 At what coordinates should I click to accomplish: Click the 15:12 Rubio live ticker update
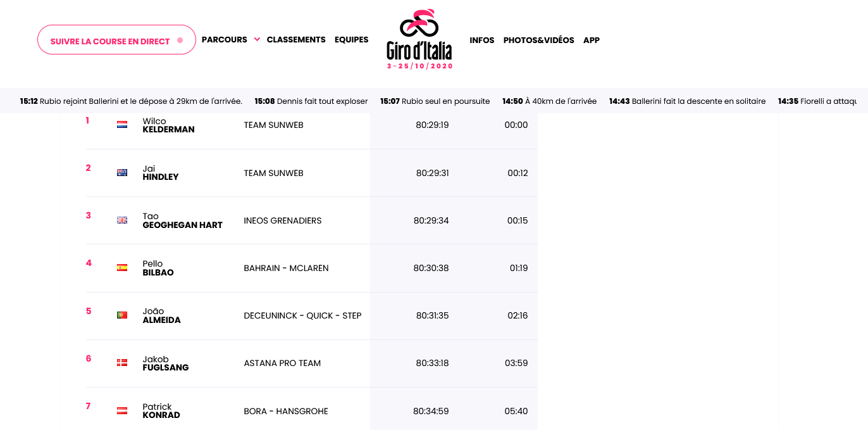coord(131,101)
